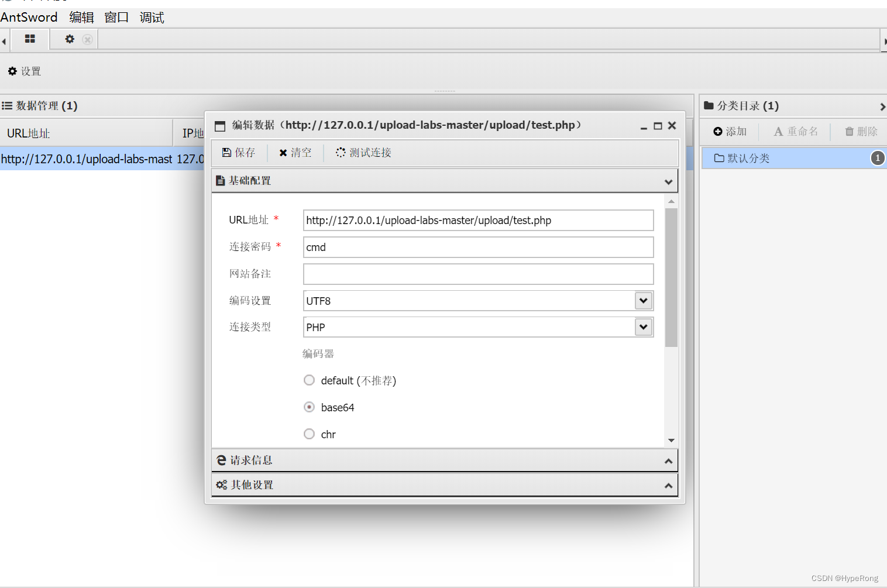Open the 编码设置 UTF8 dropdown
The image size is (887, 588).
click(x=644, y=301)
